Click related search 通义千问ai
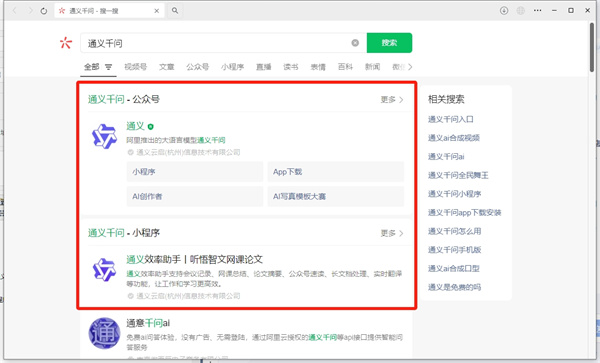The image size is (600, 363). click(x=446, y=157)
